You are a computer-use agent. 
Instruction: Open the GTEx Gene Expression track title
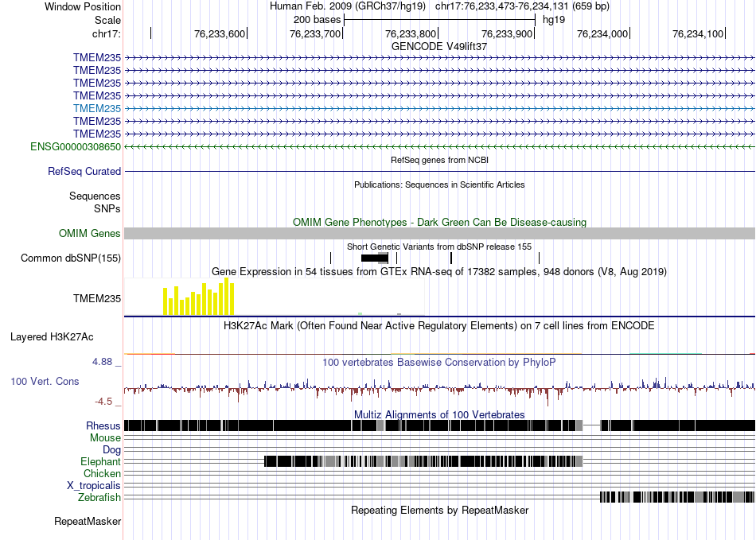coord(439,272)
